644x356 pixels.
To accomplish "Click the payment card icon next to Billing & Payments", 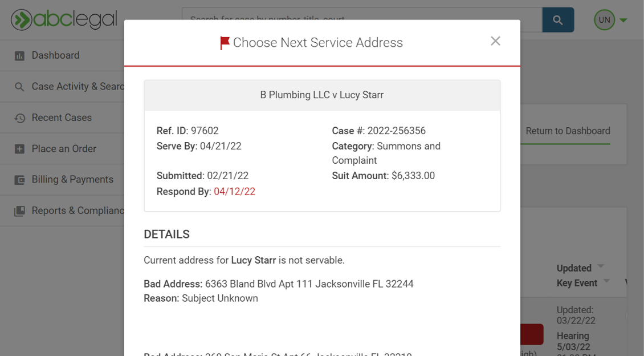I will 19,179.
